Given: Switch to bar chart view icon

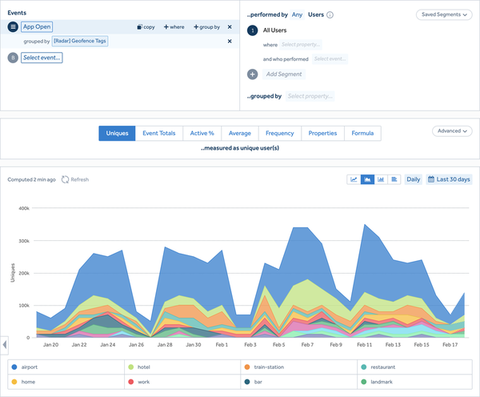Looking at the screenshot, I should [381, 179].
